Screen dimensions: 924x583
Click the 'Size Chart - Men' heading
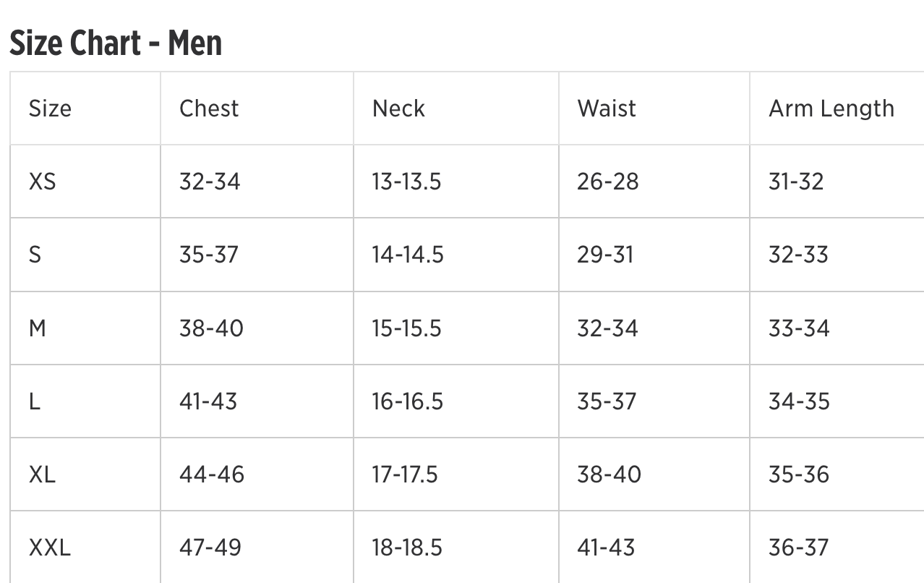pos(116,43)
